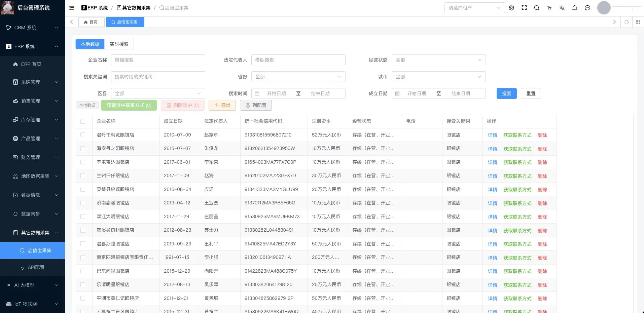Screen dimensions: 644x313
Task: Open the 城市 dropdown
Action: click(438, 77)
